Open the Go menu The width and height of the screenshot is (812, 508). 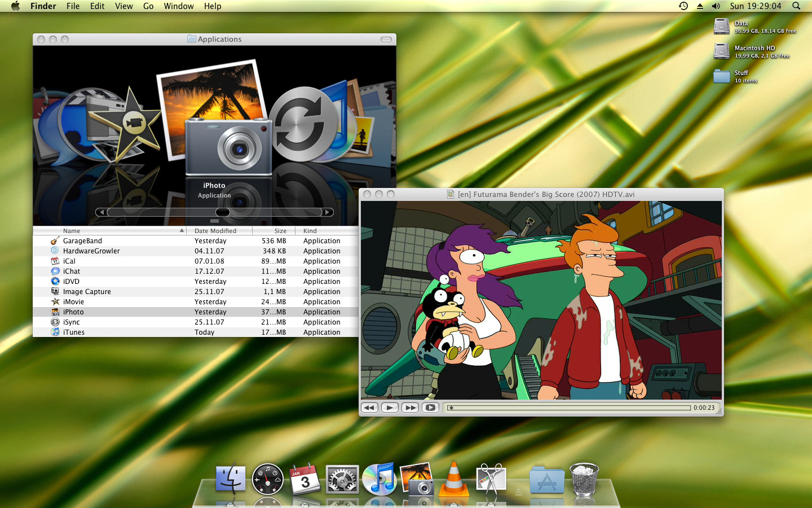(x=148, y=6)
